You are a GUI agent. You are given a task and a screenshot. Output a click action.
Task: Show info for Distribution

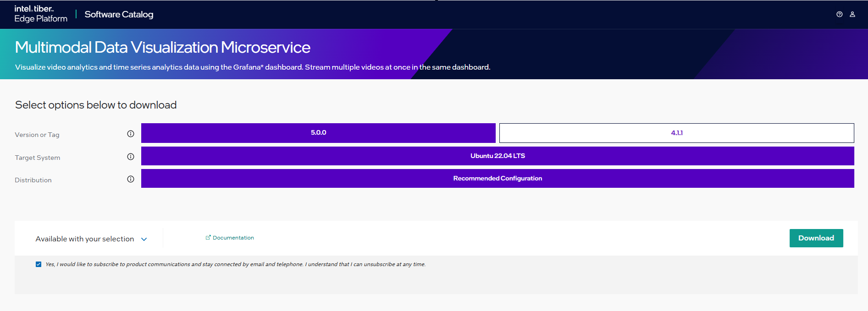pyautogui.click(x=131, y=179)
